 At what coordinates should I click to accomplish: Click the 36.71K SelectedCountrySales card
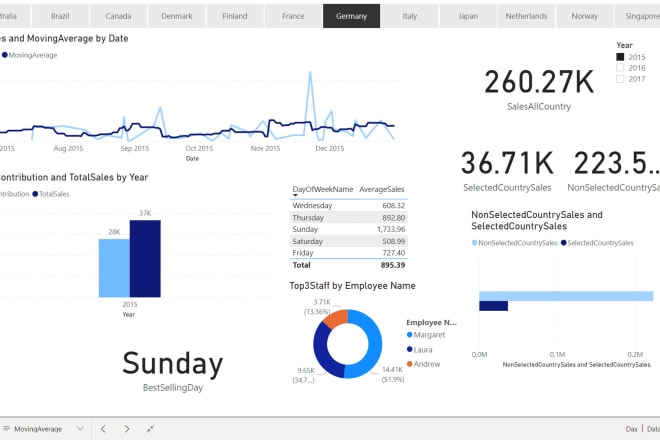[507, 171]
